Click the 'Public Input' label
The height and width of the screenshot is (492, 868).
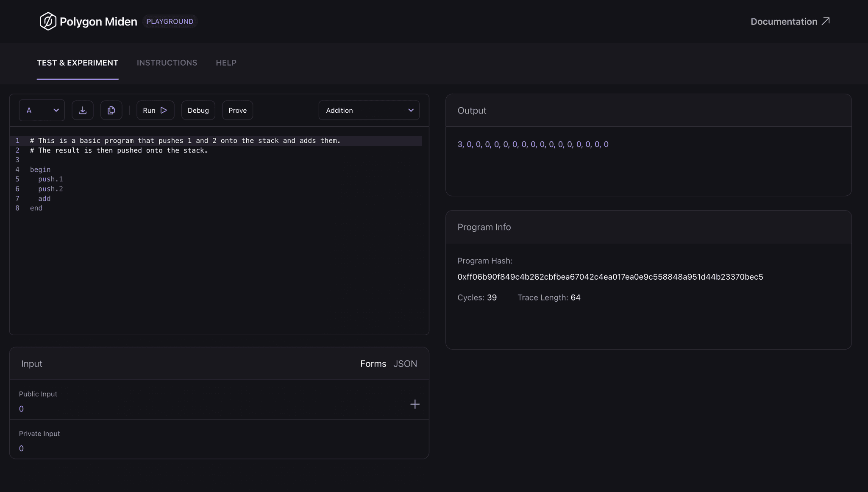(38, 394)
